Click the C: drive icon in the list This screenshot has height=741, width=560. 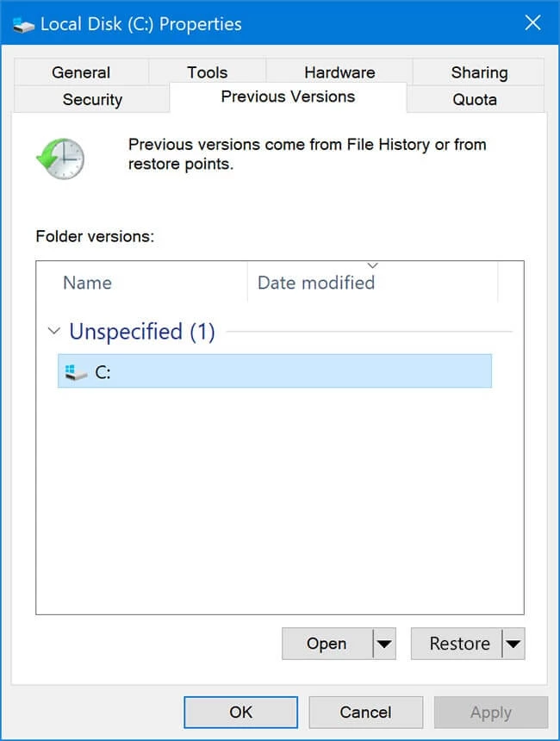pos(76,372)
